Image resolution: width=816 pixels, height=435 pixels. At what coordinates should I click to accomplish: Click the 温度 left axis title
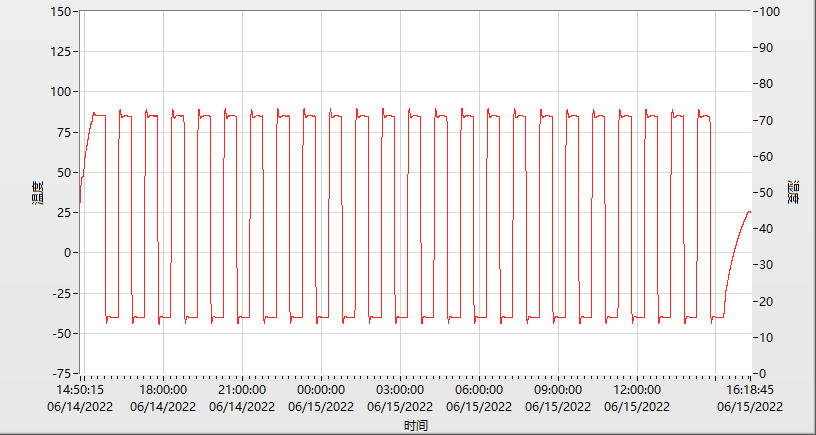coord(37,192)
